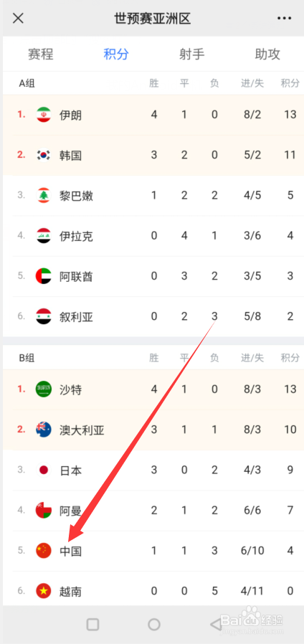Click the Iraq flag icon
Image resolution: width=304 pixels, height=644 pixels.
[x=44, y=236]
